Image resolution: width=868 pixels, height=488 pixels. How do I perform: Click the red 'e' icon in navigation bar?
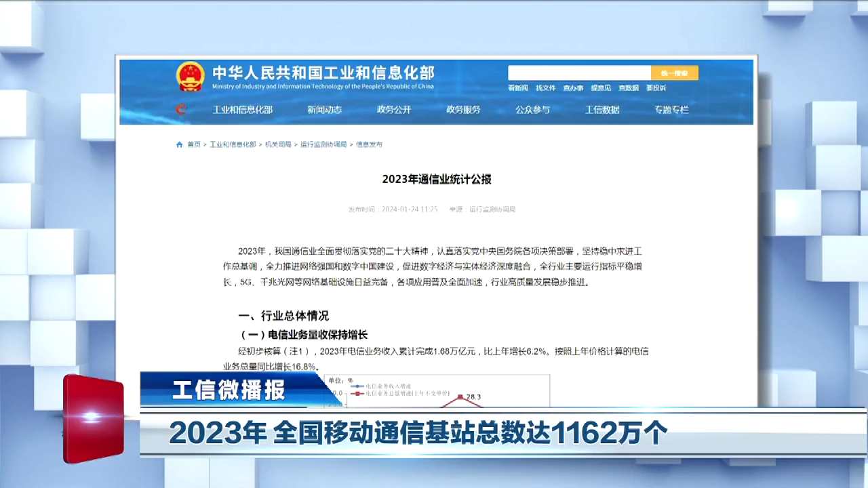coord(181,109)
